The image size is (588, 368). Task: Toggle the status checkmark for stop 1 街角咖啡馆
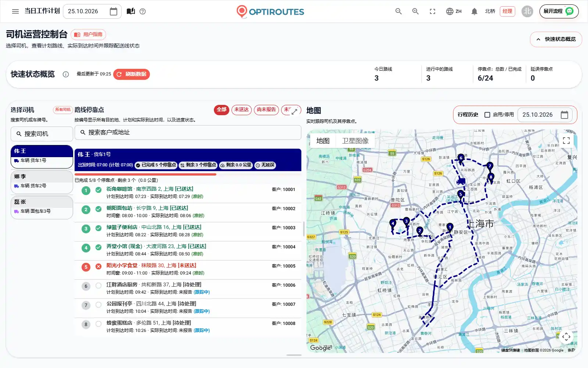98,190
